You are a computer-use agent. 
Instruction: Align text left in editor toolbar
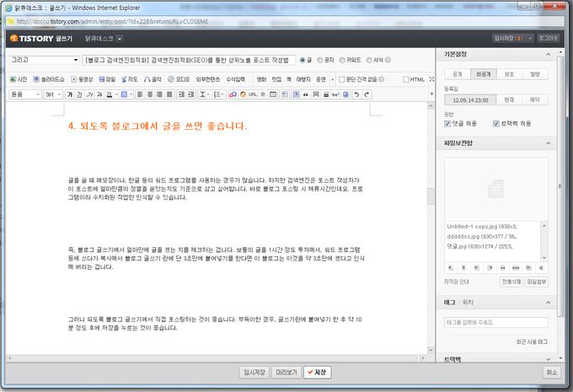140,94
